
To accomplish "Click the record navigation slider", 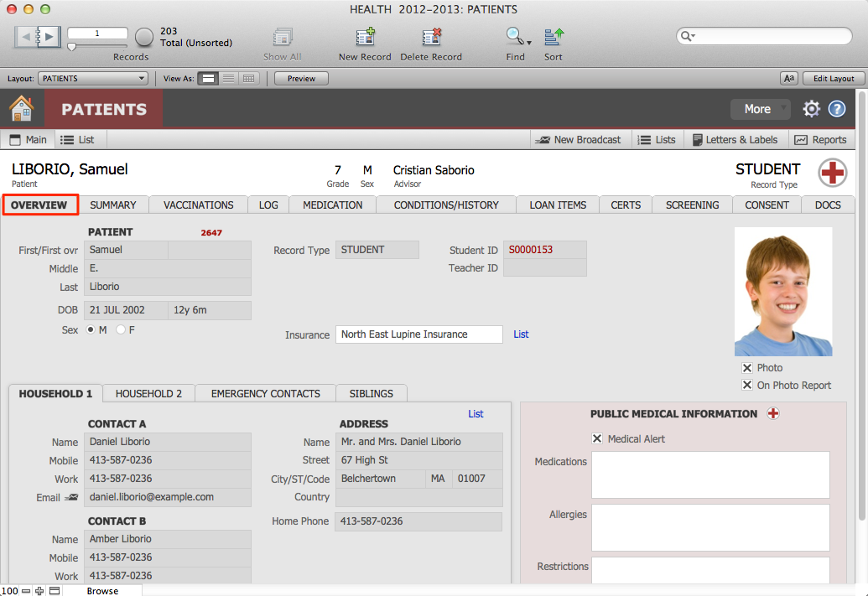I will [x=96, y=46].
